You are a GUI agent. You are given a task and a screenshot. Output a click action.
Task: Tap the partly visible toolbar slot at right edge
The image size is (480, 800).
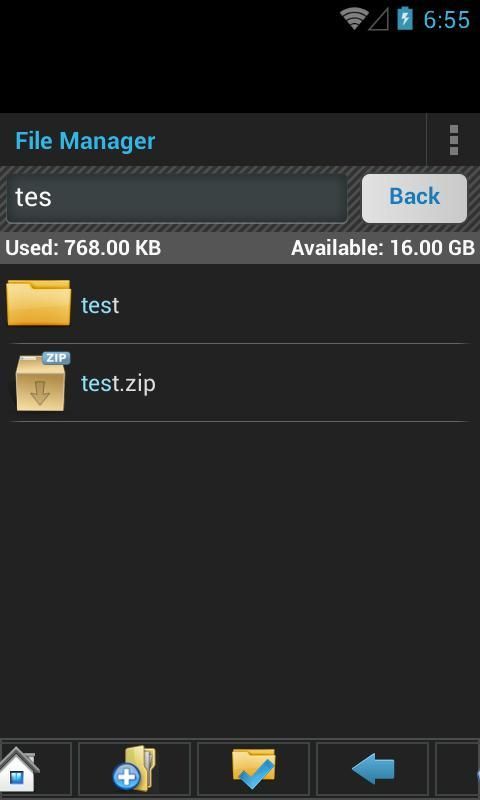coord(458,768)
